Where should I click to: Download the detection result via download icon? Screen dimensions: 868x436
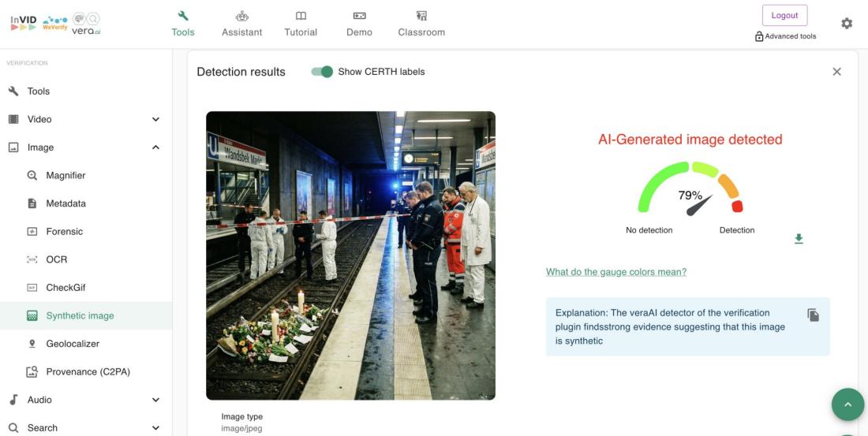coord(799,239)
